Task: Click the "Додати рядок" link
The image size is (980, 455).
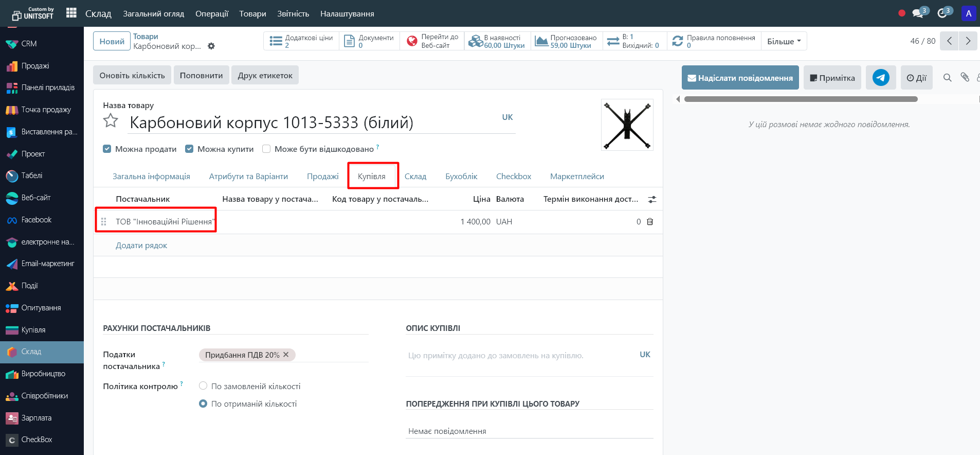Action: 141,246
